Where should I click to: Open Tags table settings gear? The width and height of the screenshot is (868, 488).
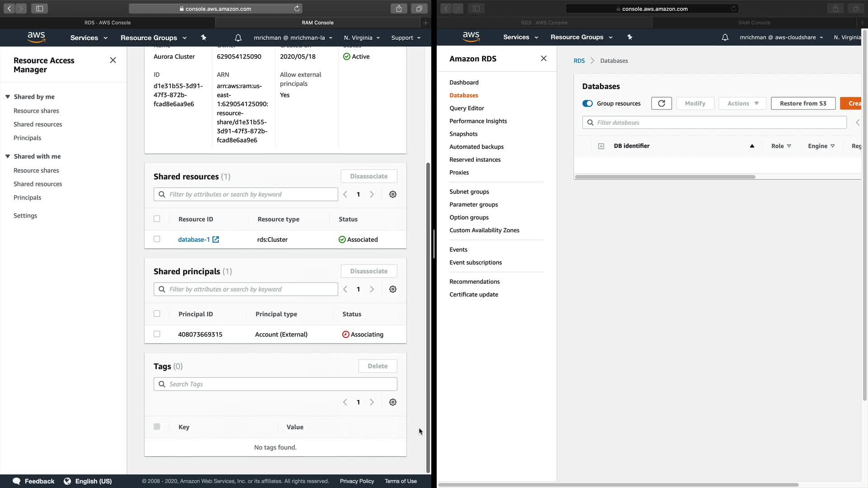(393, 402)
